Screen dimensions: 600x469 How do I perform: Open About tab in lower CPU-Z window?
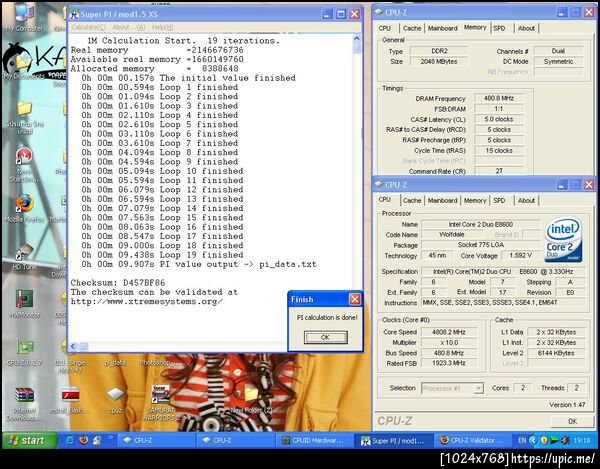tap(526, 200)
